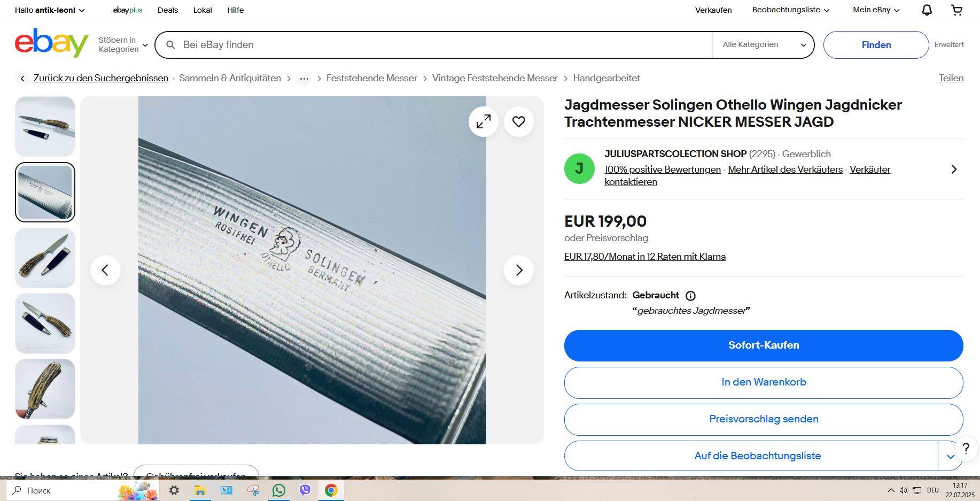Show hidden system tray icons
The image size is (980, 501).
point(891,490)
